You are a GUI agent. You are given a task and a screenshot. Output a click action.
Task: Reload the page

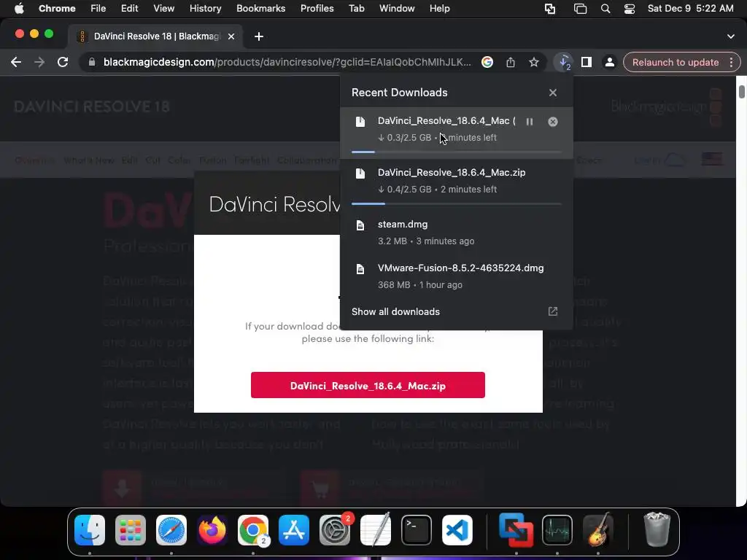(x=63, y=63)
